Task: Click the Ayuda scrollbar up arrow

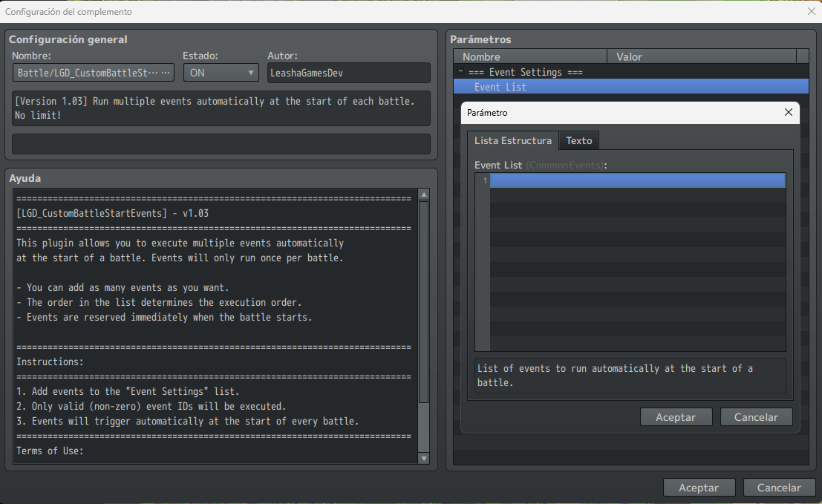Action: click(423, 194)
